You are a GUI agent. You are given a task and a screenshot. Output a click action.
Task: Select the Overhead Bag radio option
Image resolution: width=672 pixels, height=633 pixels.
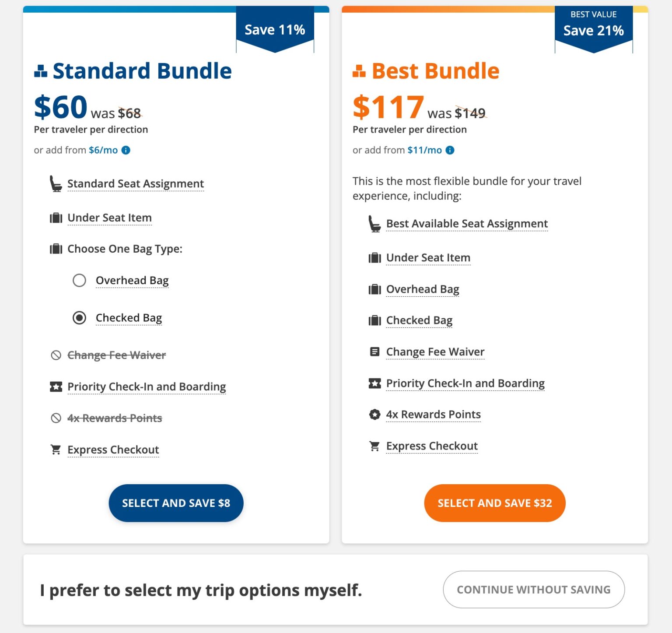click(80, 280)
